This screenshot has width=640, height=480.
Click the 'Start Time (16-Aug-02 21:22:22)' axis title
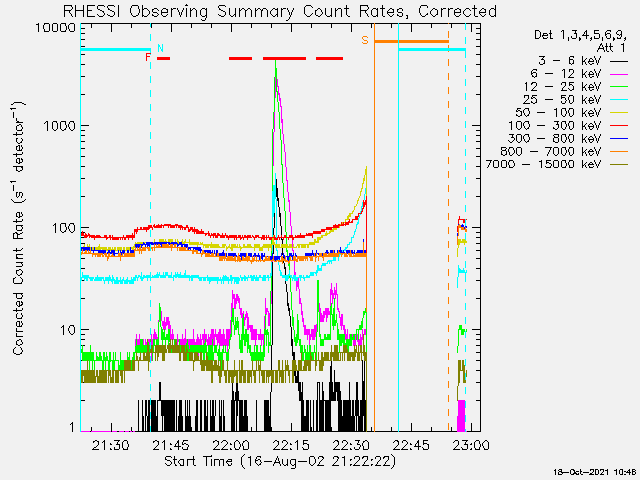280,462
